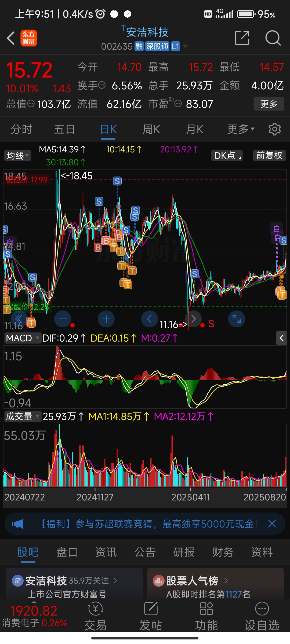Viewport: 290px width, 644px height.
Task: Tap the red S signal near 11.16
Action: [x=211, y=324]
